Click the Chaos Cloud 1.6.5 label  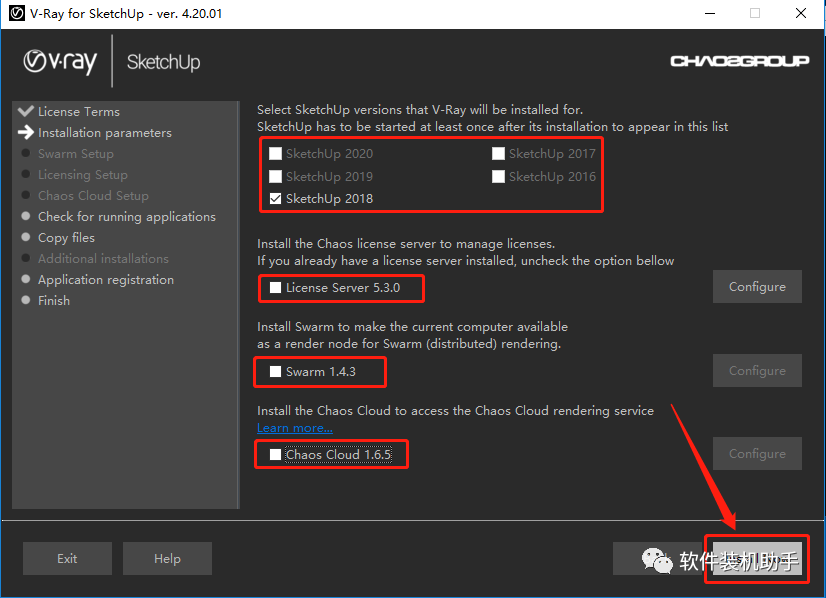point(338,454)
